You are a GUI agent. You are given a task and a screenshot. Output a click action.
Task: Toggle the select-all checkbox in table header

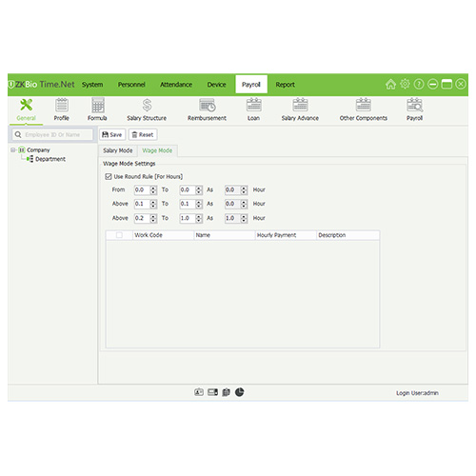(119, 235)
